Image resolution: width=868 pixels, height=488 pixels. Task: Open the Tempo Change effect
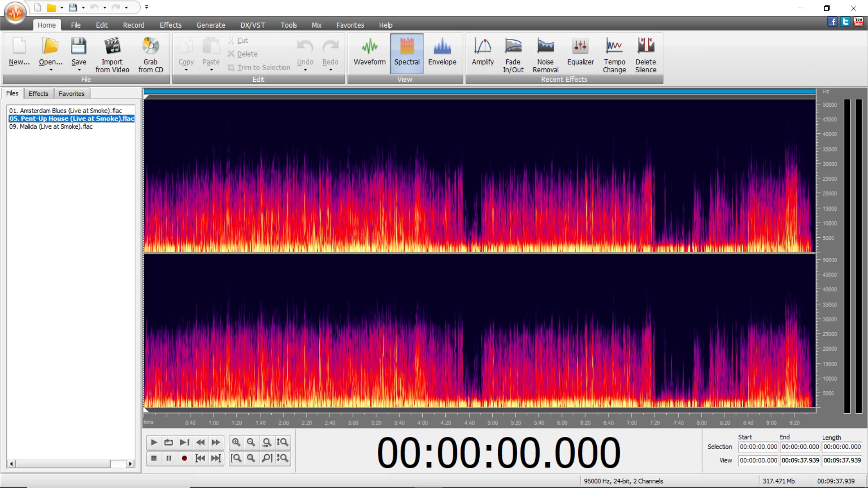click(x=614, y=55)
